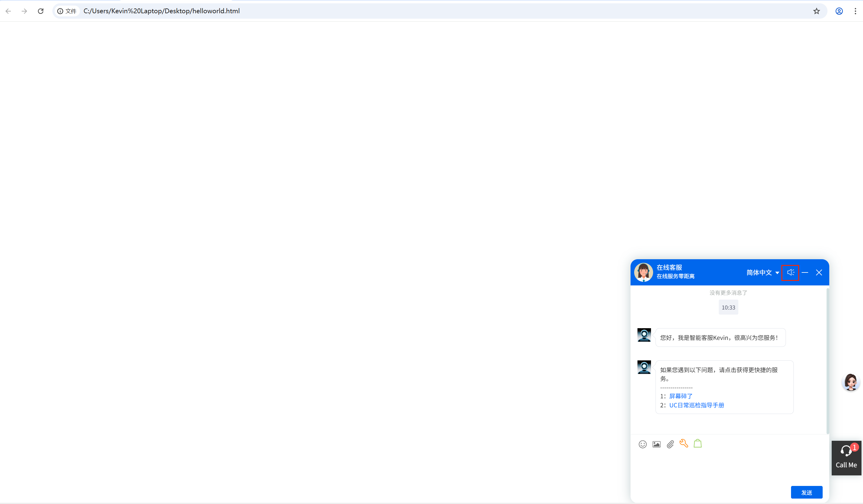This screenshot has height=504, width=863.
Task: Open the browser three-dot menu
Action: click(855, 11)
